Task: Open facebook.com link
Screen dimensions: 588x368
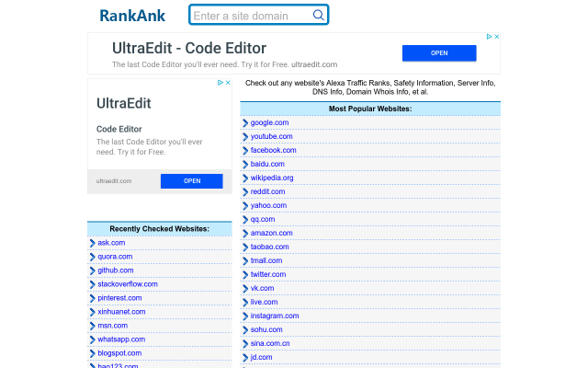Action: click(x=274, y=150)
